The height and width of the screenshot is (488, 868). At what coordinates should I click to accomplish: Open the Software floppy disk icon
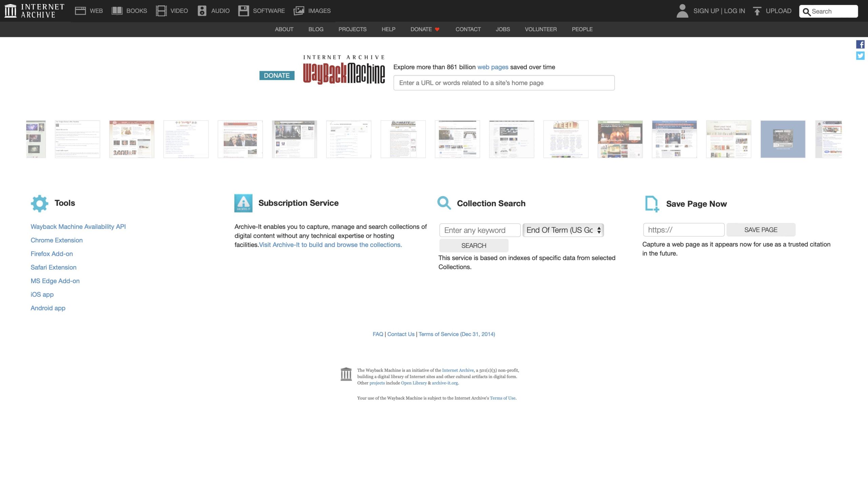point(243,11)
